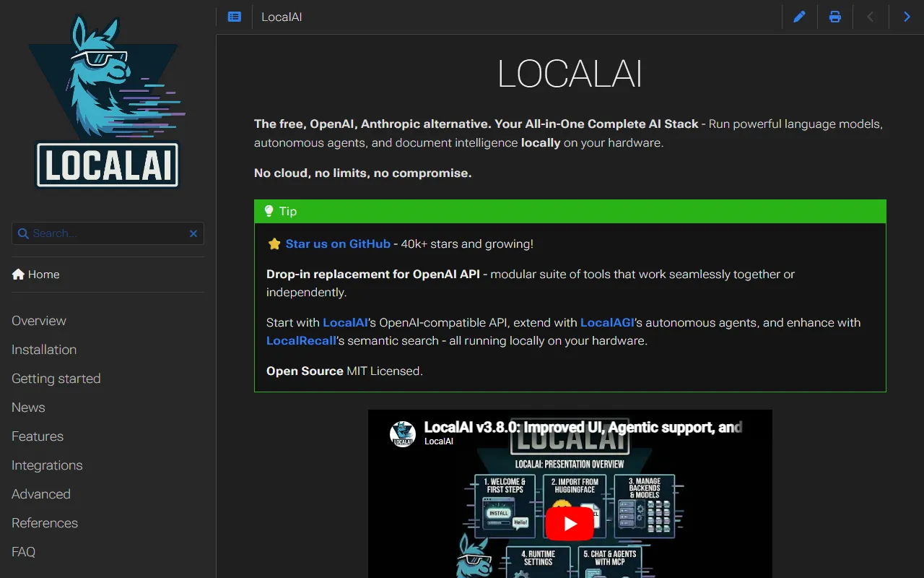Viewport: 924px width, 578px height.
Task: Navigate forward using the right chevron
Action: coord(907,17)
